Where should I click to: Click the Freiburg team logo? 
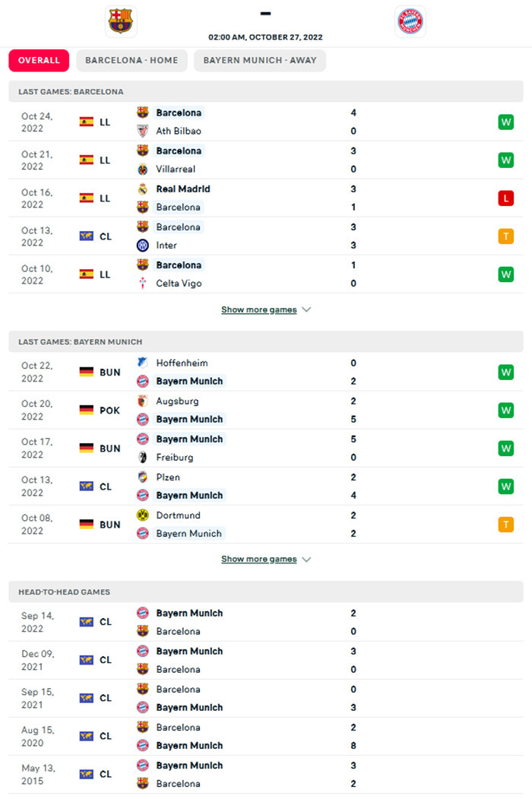coord(143,457)
